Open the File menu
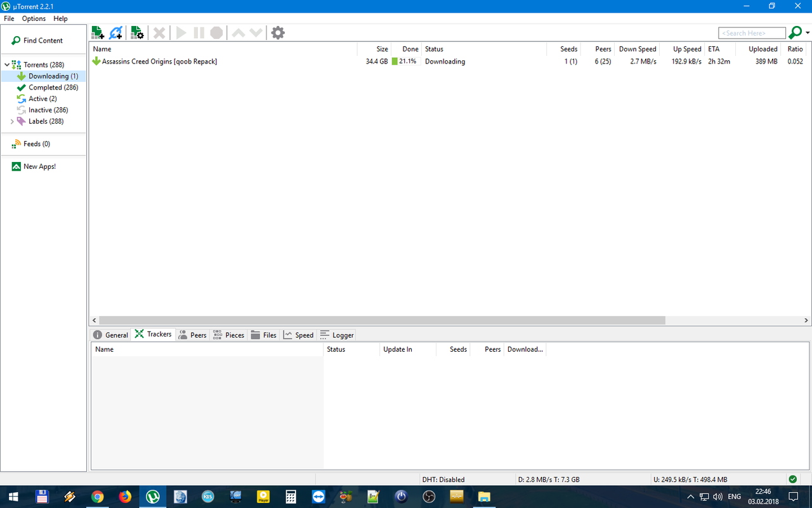The width and height of the screenshot is (812, 508). click(x=9, y=18)
